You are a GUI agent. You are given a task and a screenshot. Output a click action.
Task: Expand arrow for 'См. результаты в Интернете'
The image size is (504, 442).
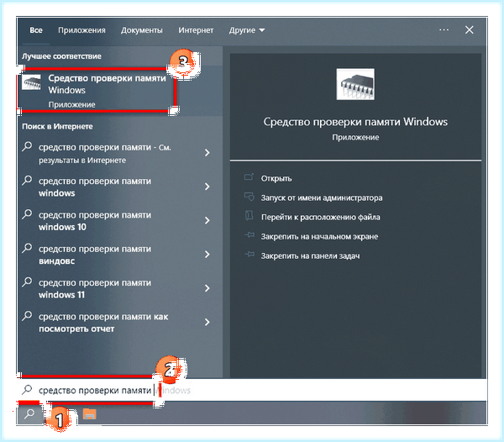click(x=207, y=153)
